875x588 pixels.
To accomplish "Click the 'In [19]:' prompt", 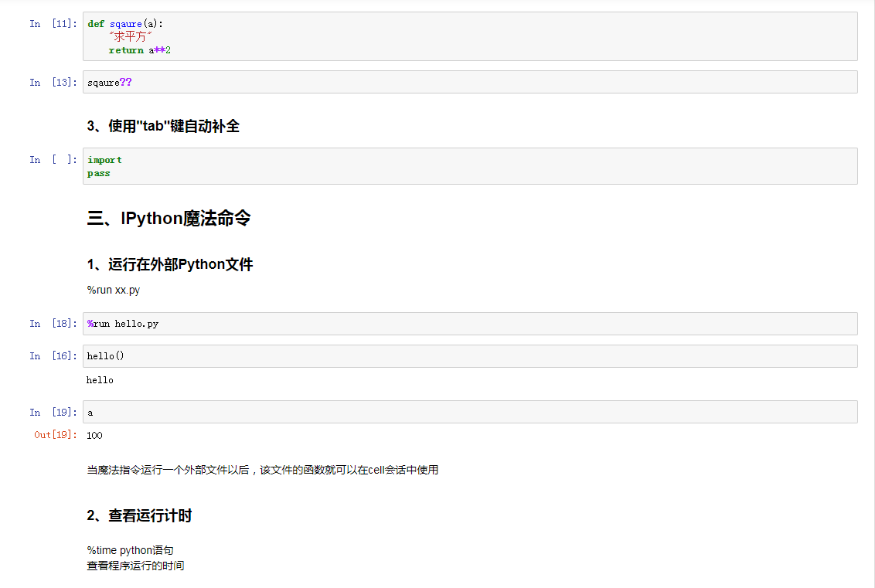I will tap(53, 413).
